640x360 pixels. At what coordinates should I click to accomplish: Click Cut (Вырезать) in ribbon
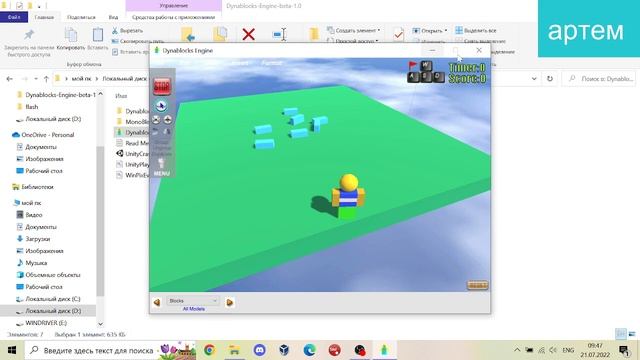pyautogui.click(x=127, y=31)
